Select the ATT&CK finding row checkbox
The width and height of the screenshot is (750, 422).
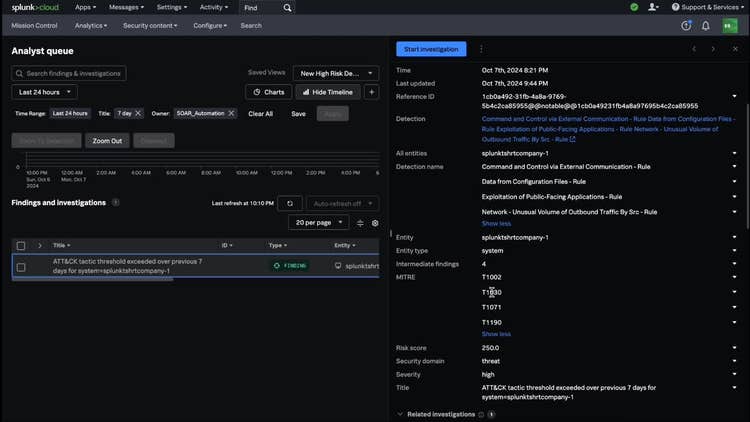pos(21,267)
